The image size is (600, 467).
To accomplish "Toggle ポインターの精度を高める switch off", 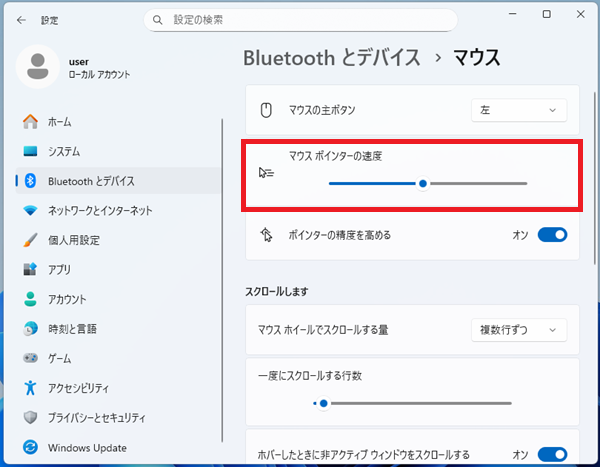I will [x=552, y=235].
